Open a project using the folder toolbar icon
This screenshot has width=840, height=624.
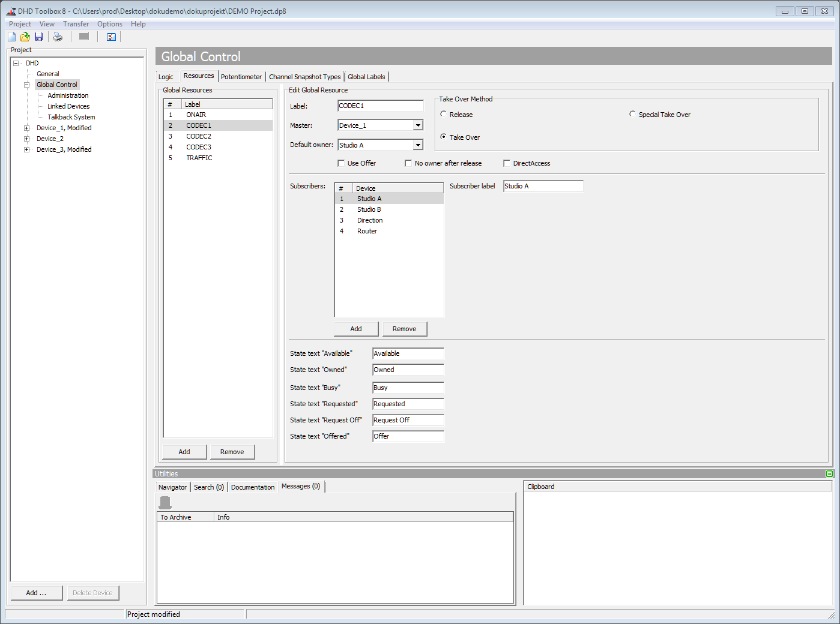[25, 37]
